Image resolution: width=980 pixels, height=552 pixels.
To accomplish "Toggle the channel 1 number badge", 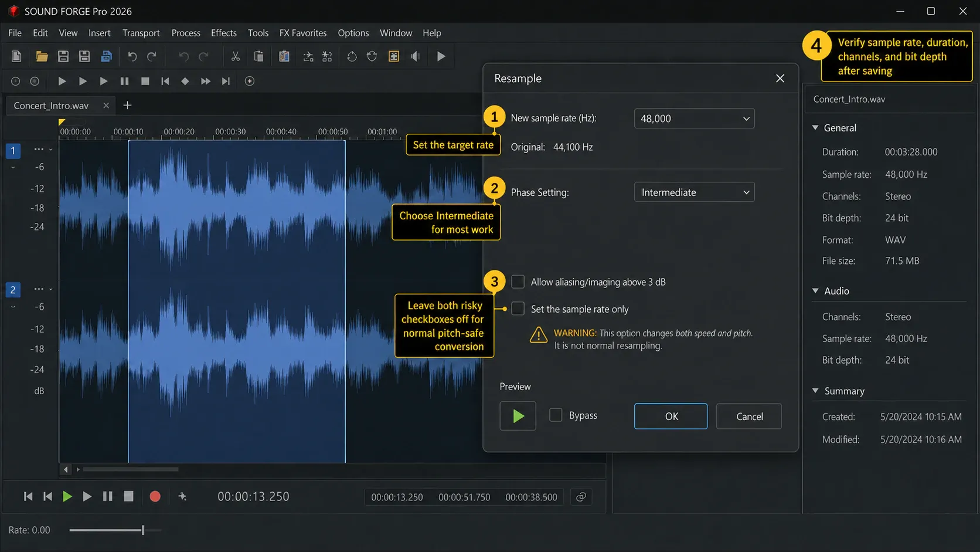I will (x=13, y=151).
